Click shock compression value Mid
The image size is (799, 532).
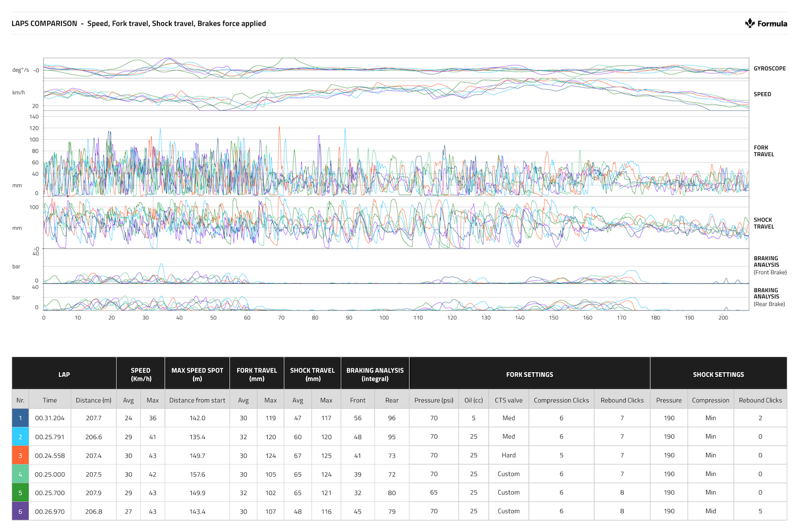(x=711, y=511)
